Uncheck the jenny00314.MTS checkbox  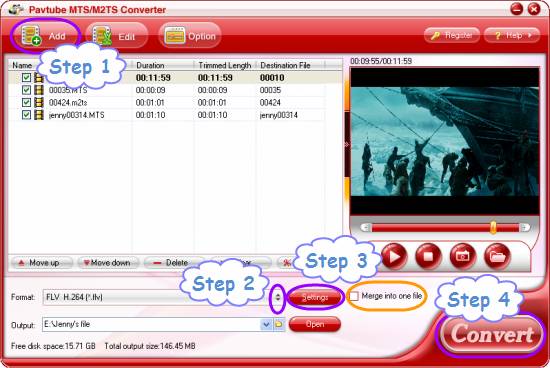point(26,115)
